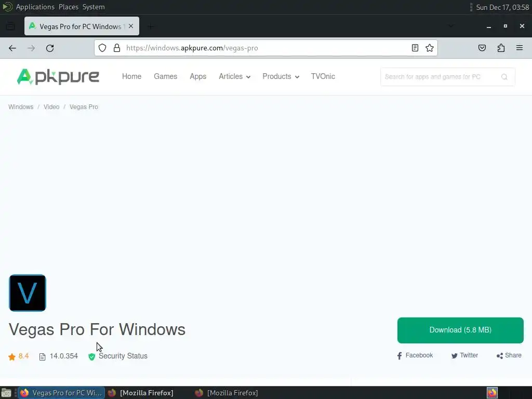
Task: Toggle reader view icon in address bar
Action: click(x=415, y=48)
